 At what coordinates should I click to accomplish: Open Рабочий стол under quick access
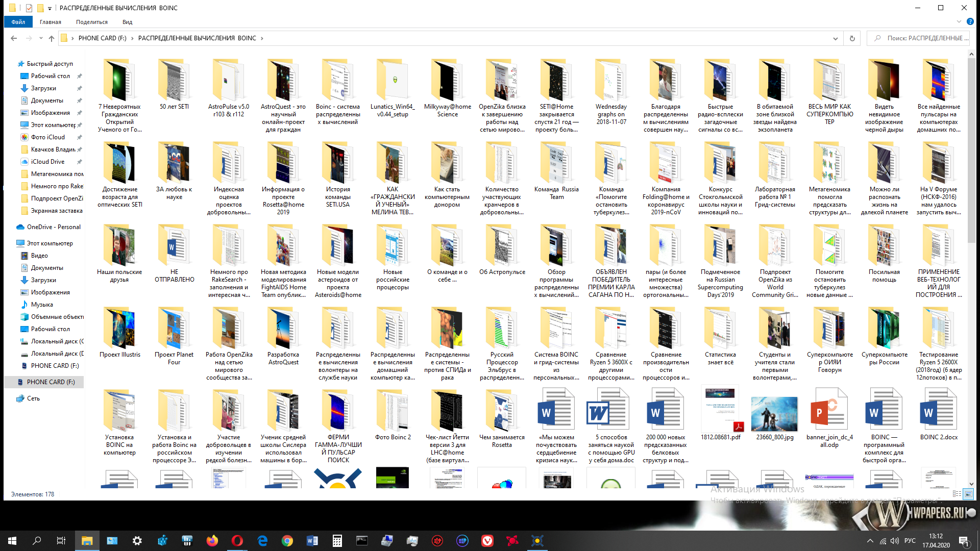tap(50, 76)
